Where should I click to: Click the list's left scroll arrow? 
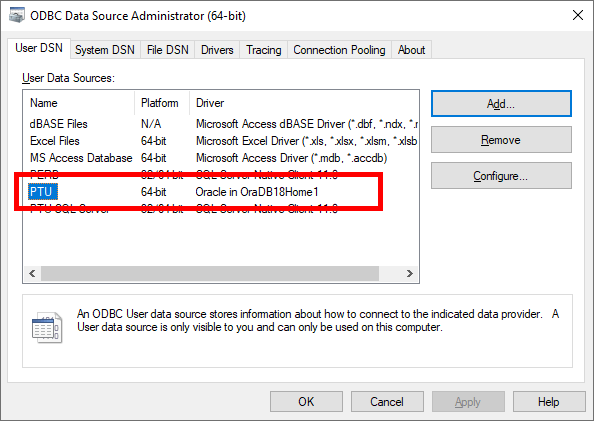(32, 273)
